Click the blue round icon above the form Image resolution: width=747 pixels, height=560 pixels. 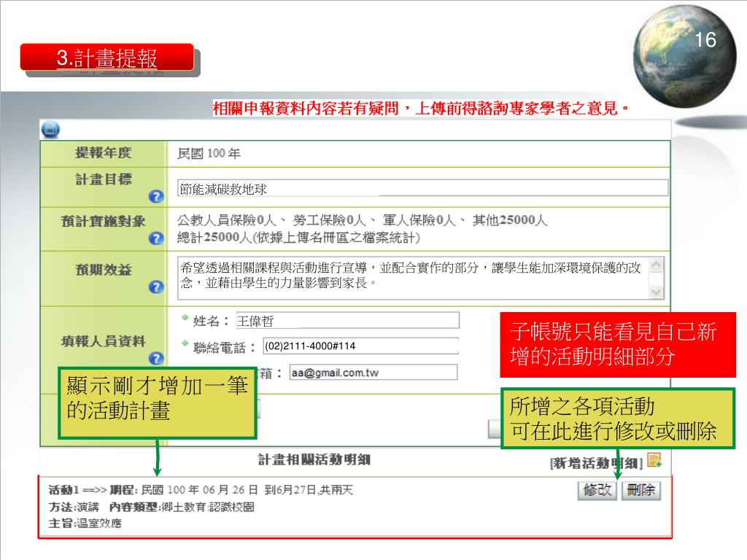pyautogui.click(x=50, y=130)
